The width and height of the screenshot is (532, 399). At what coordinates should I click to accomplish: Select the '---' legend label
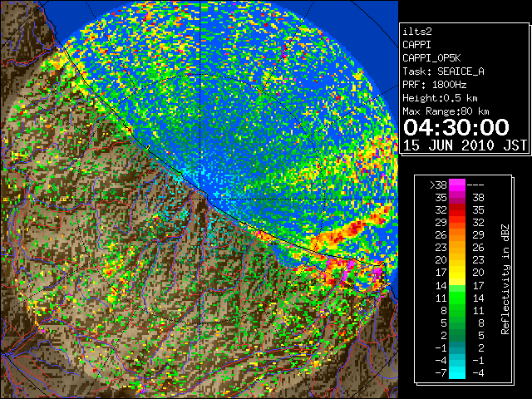click(x=475, y=185)
